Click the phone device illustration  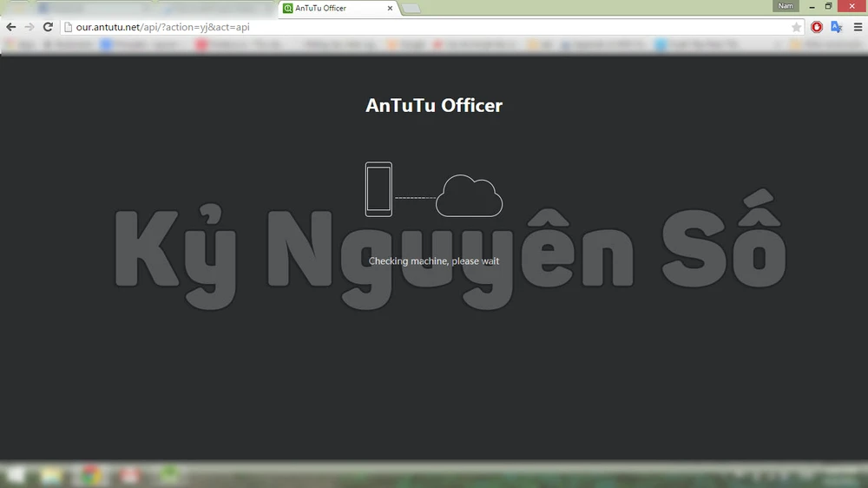pyautogui.click(x=378, y=189)
